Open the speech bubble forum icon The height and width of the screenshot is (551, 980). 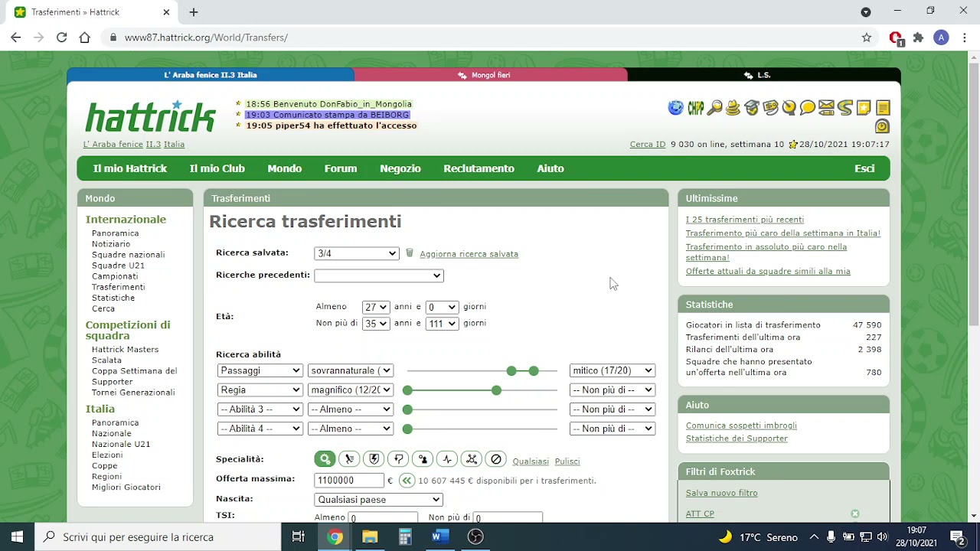pyautogui.click(x=808, y=108)
